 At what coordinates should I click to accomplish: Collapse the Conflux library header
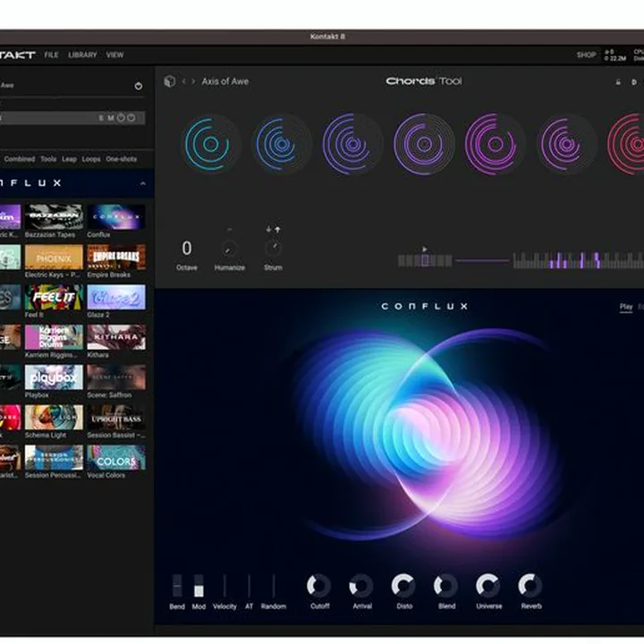pos(142,183)
